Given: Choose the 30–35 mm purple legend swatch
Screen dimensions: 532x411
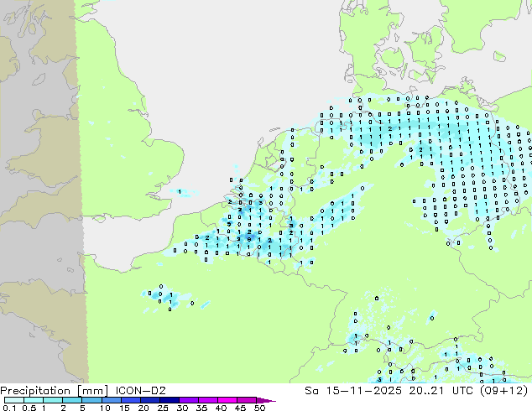Looking at the screenshot, I should [x=188, y=400].
